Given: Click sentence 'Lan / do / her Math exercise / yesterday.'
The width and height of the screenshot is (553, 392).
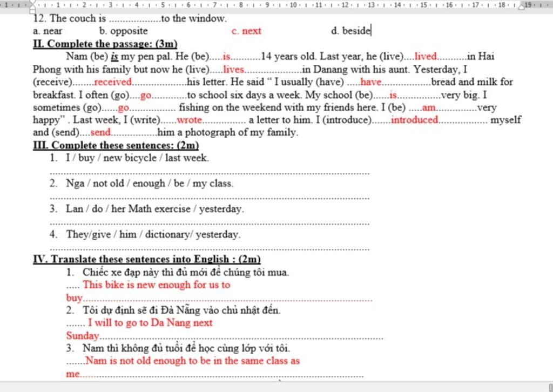Looking at the screenshot, I should click(154, 209).
